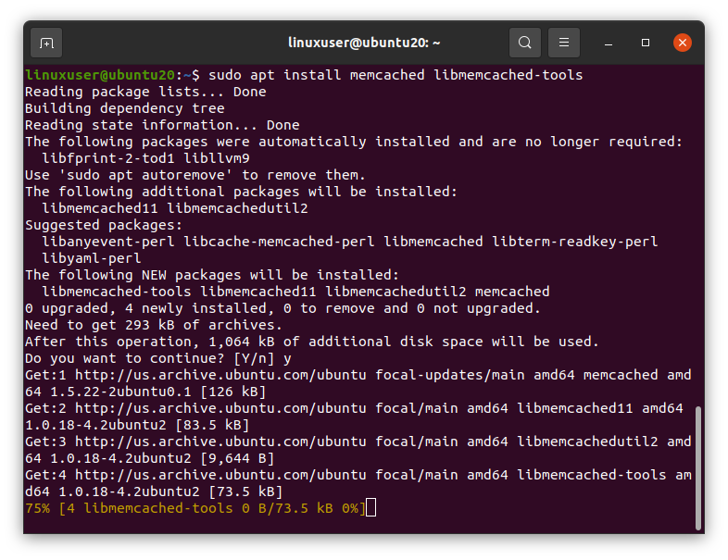Close the terminal with the orange X
The height and width of the screenshot is (560, 728).
683,43
